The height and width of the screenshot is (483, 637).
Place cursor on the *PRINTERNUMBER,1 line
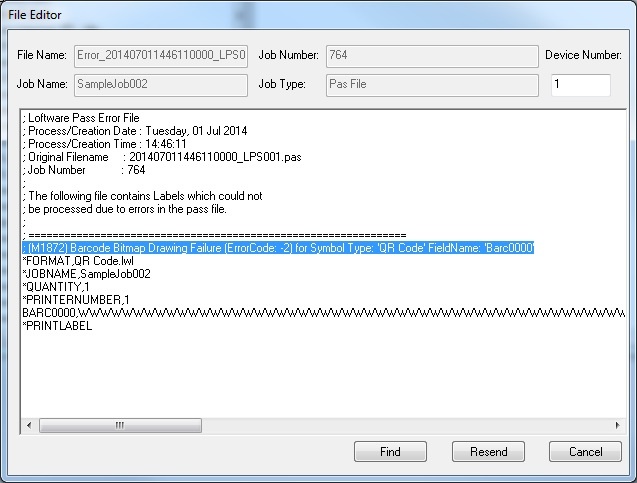(x=76, y=300)
